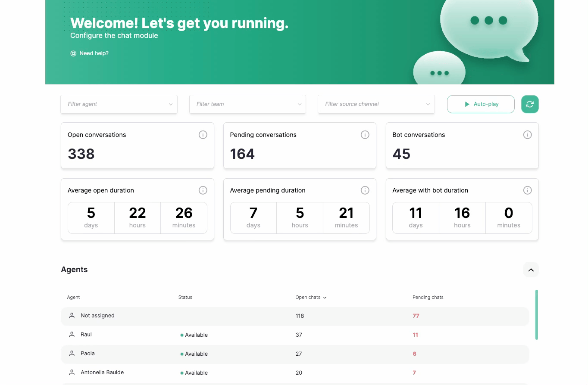Collapse the Agents section with chevron
Screen dimensions: 588x385
(531, 270)
